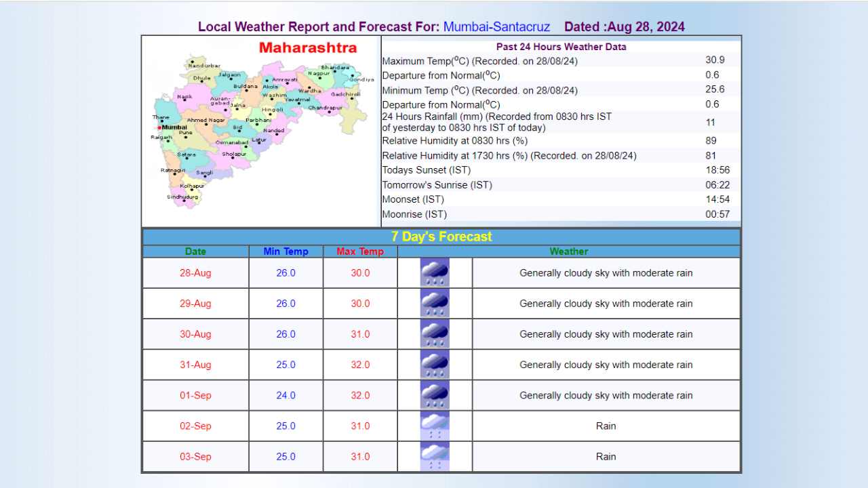
Task: Click the Max Temp column header
Action: tap(360, 251)
